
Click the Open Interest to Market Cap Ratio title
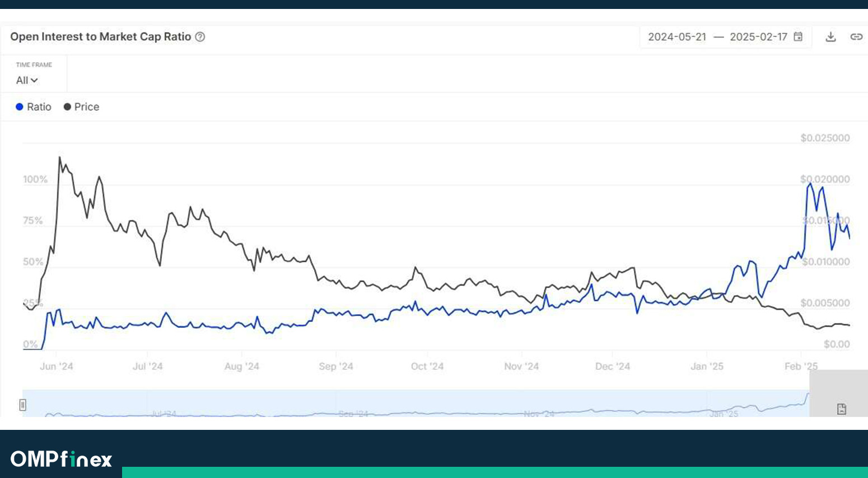coord(101,37)
